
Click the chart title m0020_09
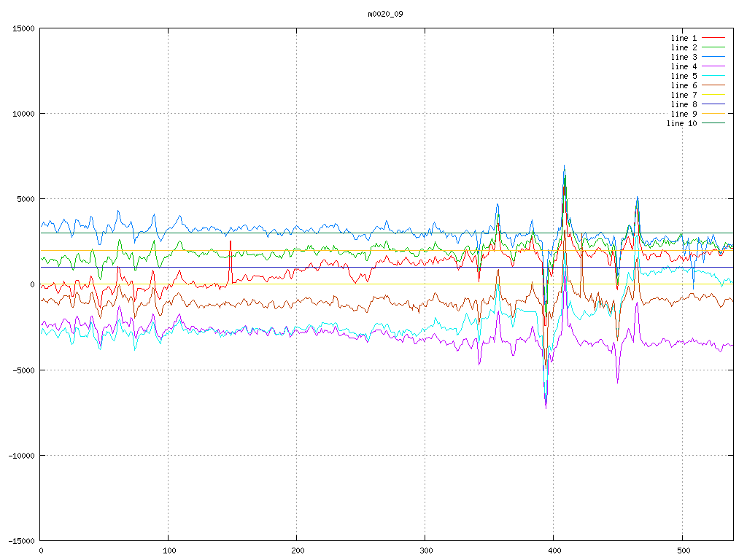(x=385, y=14)
